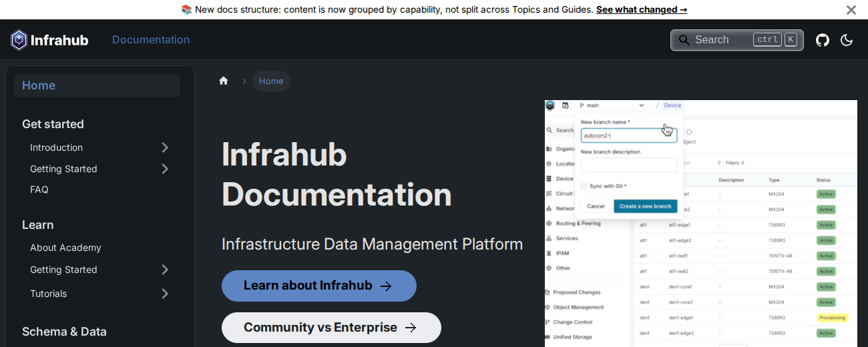
Task: Open the 'See what changed' link
Action: 642,9
